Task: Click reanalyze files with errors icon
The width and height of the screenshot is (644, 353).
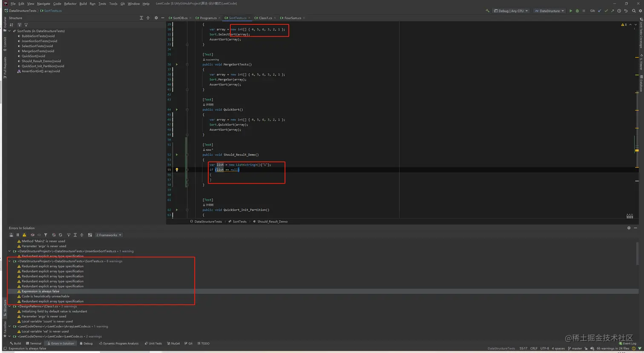Action: pyautogui.click(x=54, y=235)
